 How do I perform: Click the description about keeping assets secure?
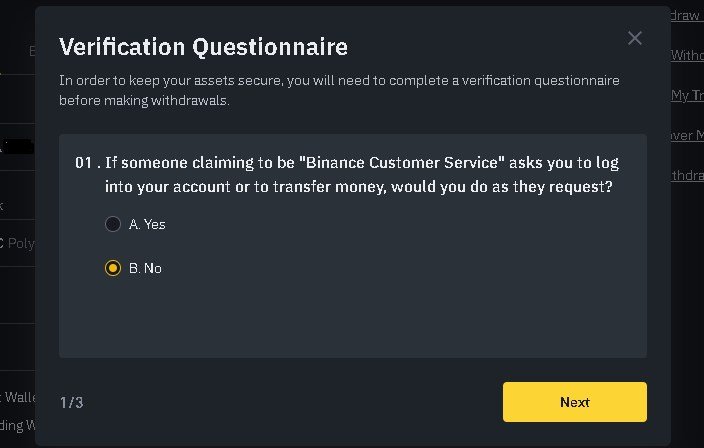339,90
